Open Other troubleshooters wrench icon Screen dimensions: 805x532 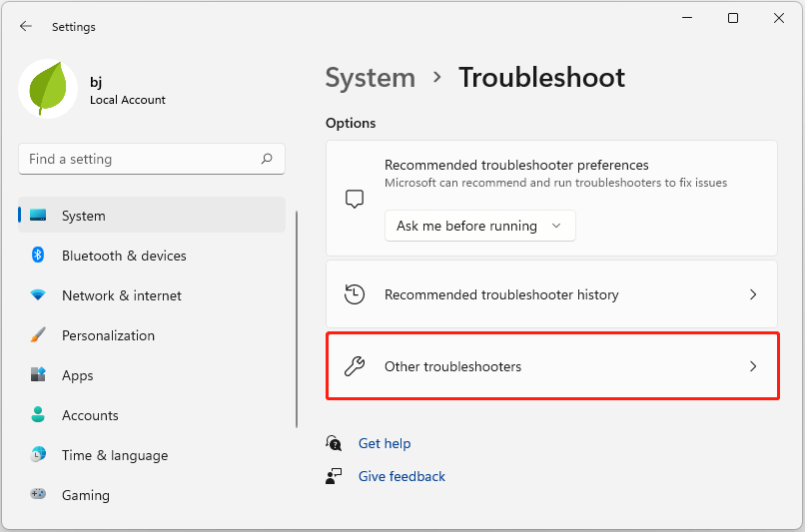tap(355, 366)
